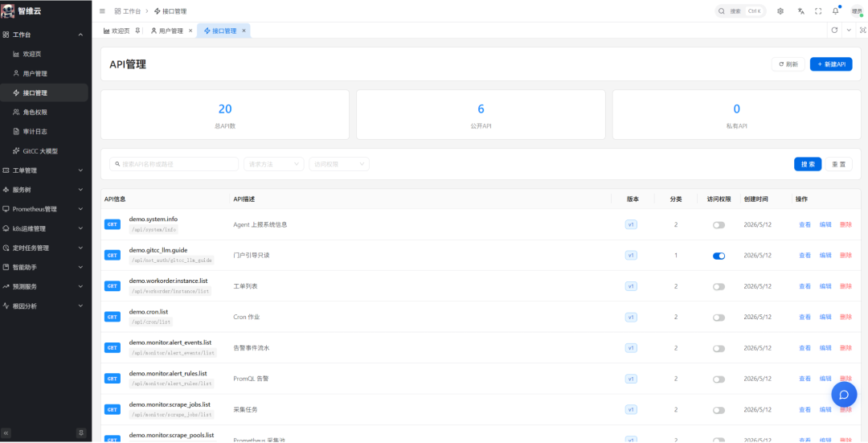Click 查看 for demo.system.info
Image resolution: width=868 pixels, height=443 pixels.
pos(805,225)
